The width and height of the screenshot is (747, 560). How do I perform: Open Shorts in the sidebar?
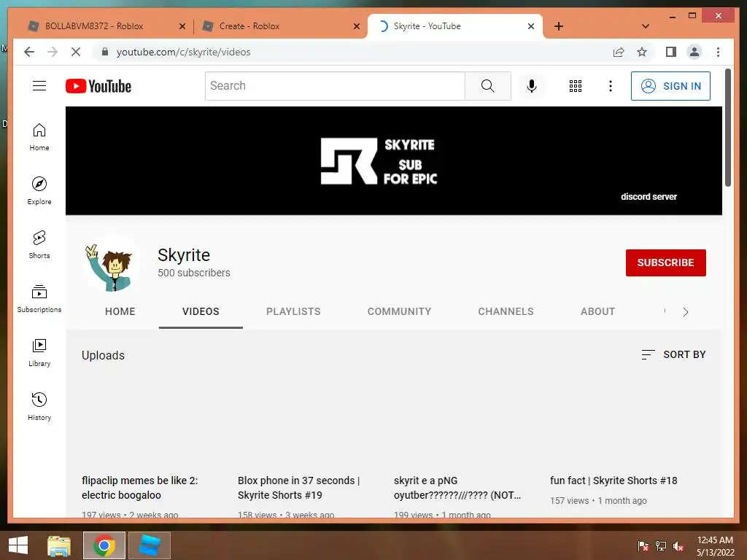[39, 245]
